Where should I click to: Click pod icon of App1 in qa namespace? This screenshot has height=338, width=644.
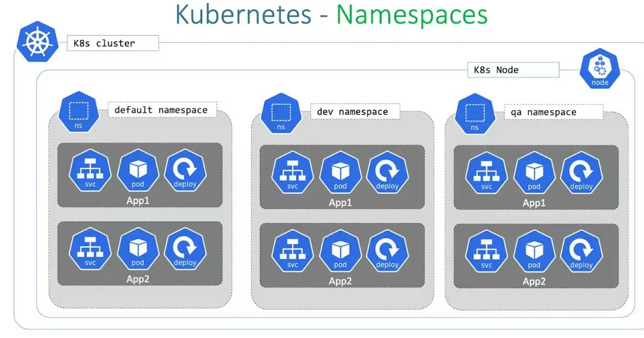click(534, 173)
